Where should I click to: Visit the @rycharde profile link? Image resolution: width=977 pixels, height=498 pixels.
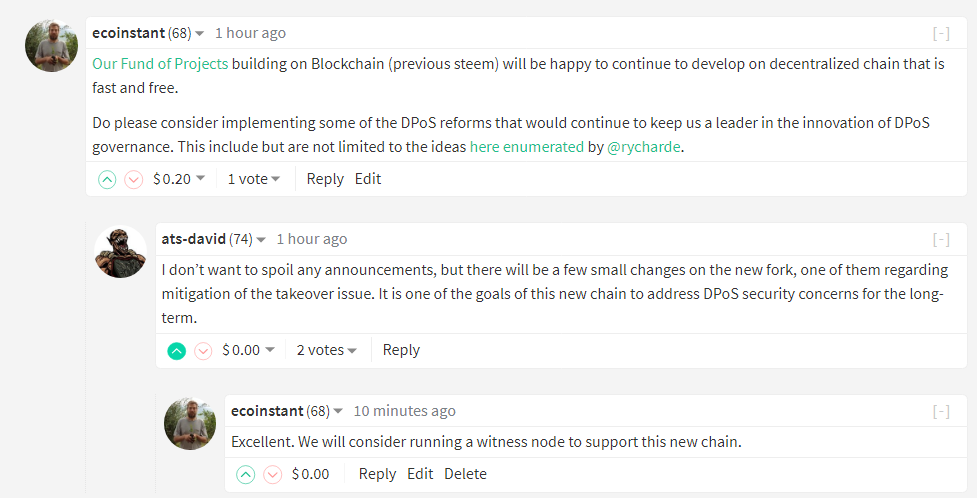point(644,148)
